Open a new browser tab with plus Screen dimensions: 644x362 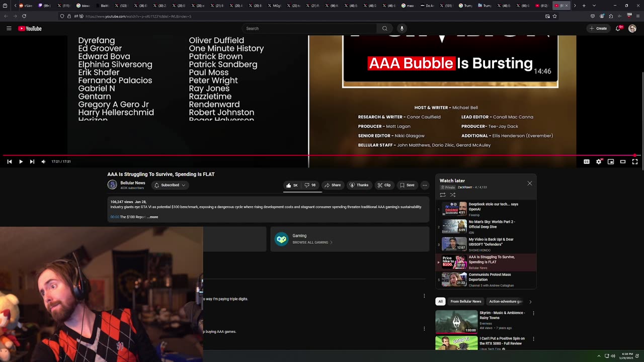[x=584, y=6]
